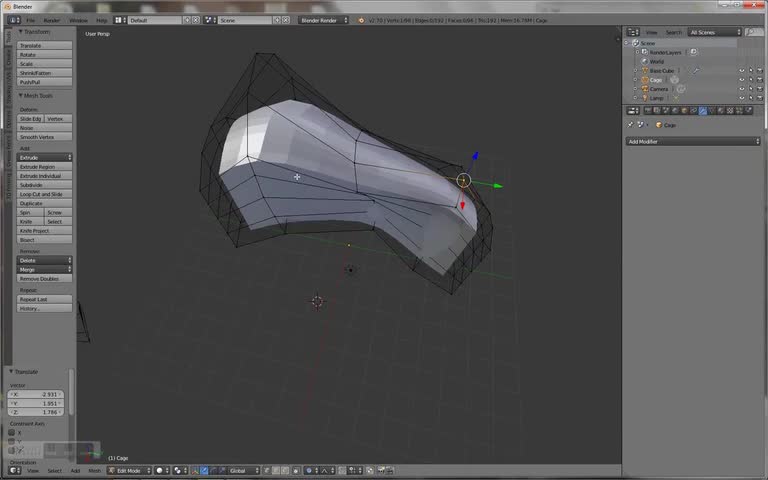Click the 3D View editor type icon

pos(15,470)
